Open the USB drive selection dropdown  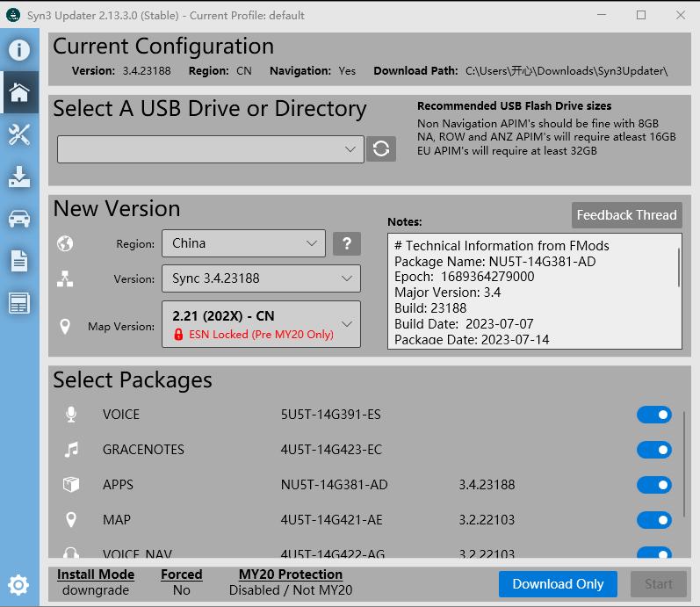[x=211, y=149]
